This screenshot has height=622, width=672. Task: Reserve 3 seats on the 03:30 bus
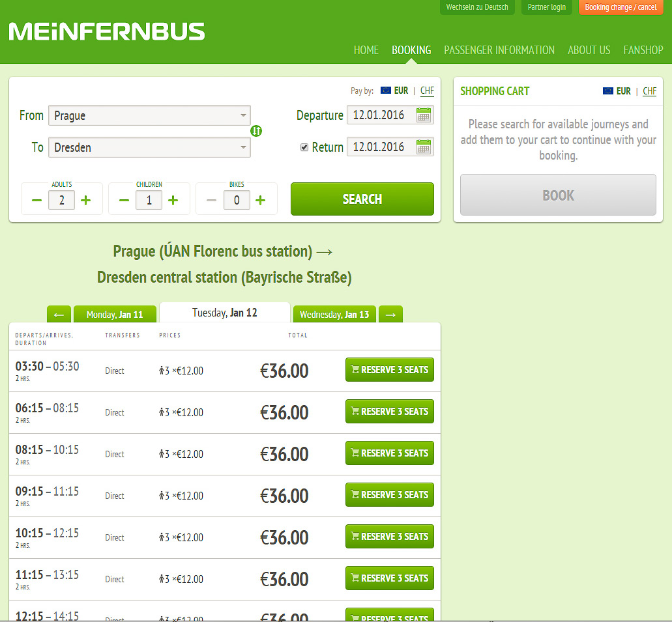point(389,370)
